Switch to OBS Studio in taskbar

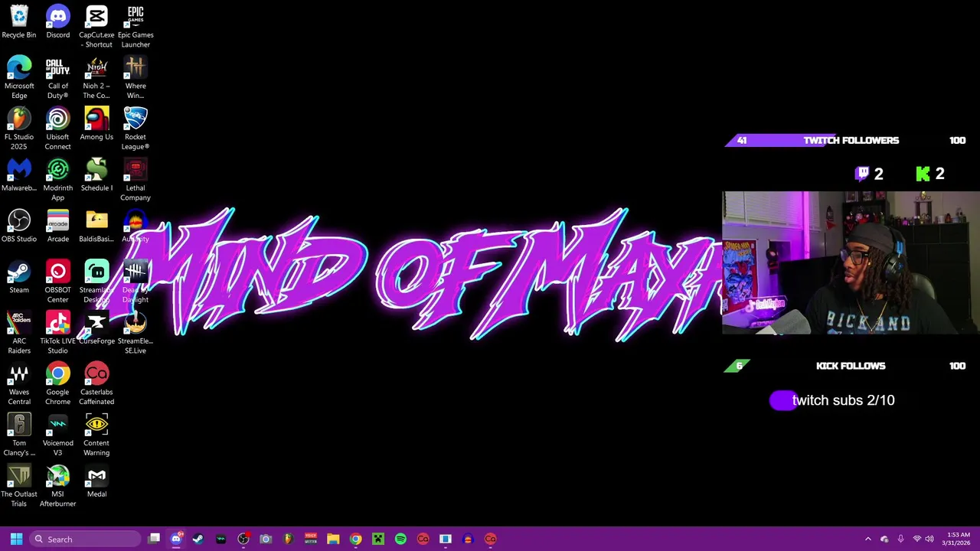pyautogui.click(x=243, y=539)
